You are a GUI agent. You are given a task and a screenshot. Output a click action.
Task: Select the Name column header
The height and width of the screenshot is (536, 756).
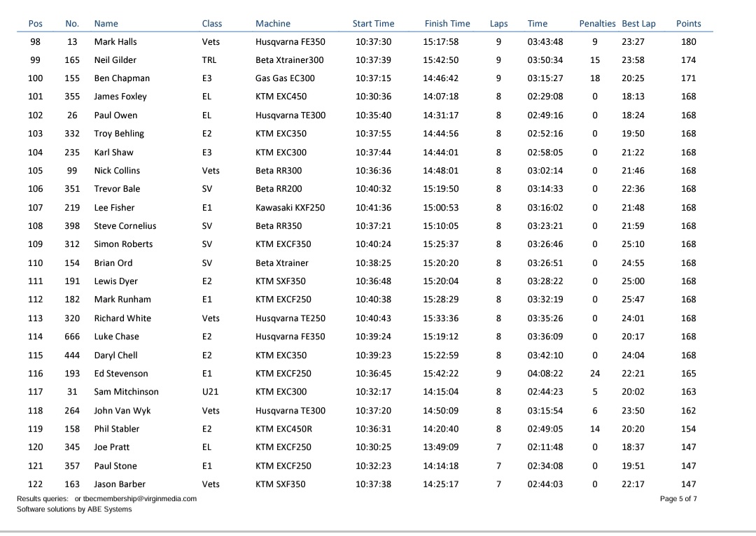[106, 24]
